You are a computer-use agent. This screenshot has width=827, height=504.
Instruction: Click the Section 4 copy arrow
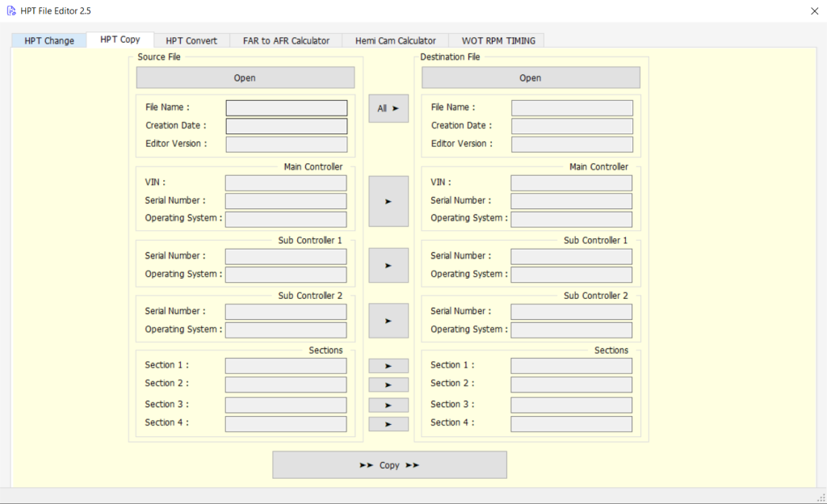pyautogui.click(x=388, y=423)
